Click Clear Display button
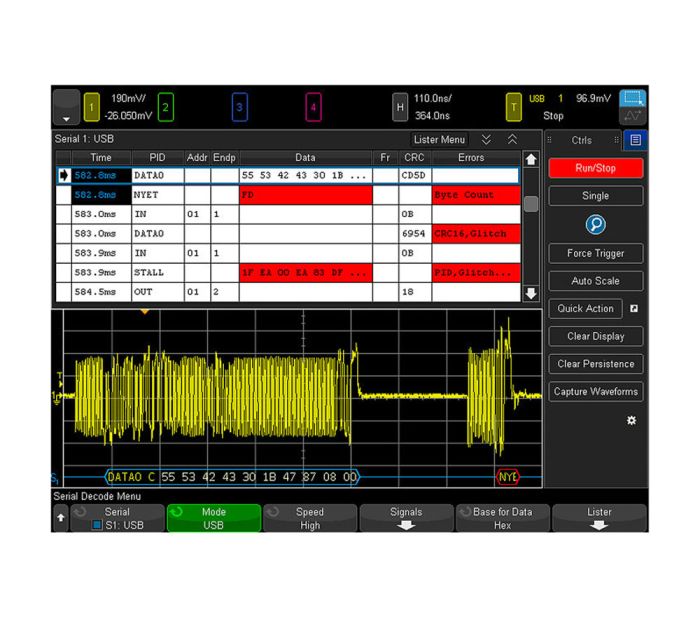 596,336
